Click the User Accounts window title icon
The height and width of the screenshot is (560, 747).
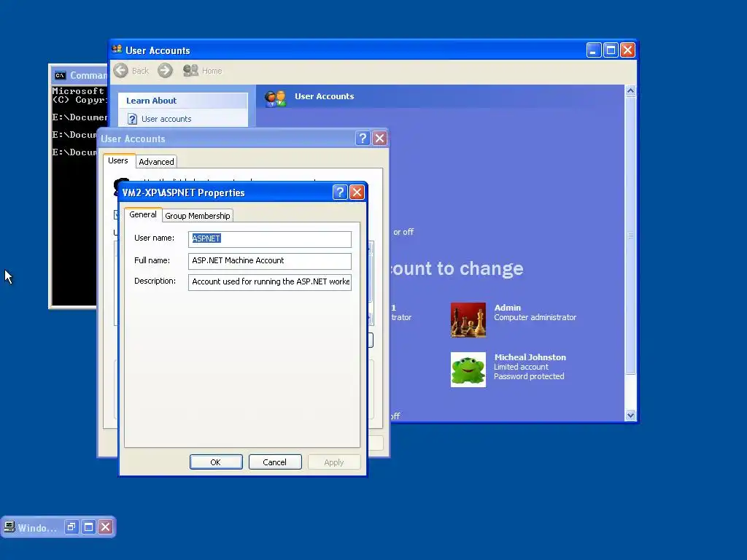coord(117,50)
